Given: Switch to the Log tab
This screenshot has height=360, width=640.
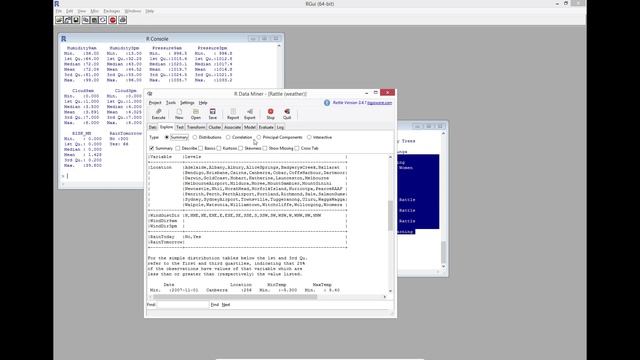Looking at the screenshot, I should (280, 127).
